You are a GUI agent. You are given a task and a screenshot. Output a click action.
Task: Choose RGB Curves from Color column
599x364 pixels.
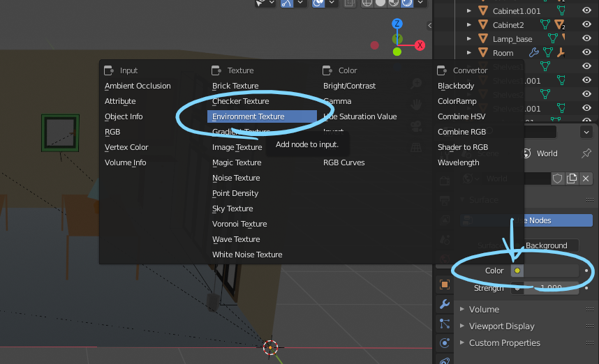coord(343,162)
